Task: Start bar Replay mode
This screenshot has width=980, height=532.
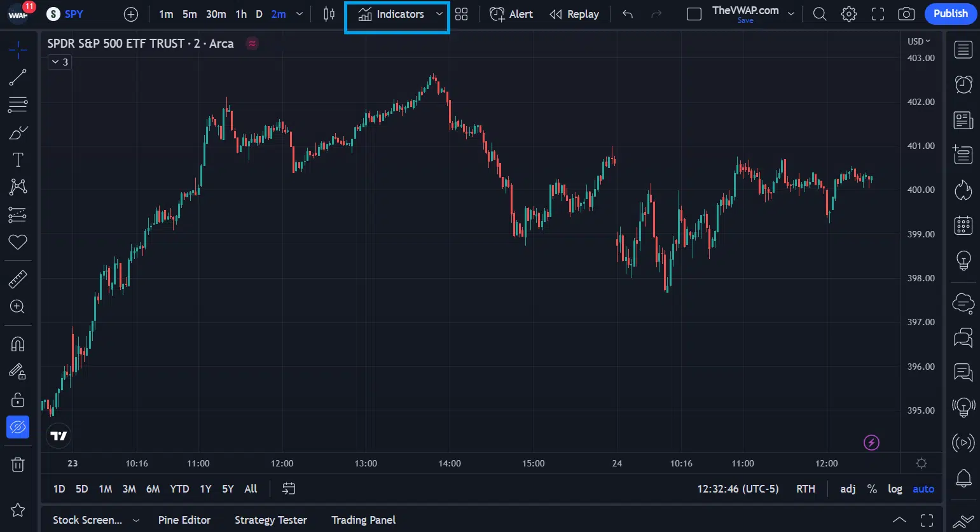Action: pos(574,14)
